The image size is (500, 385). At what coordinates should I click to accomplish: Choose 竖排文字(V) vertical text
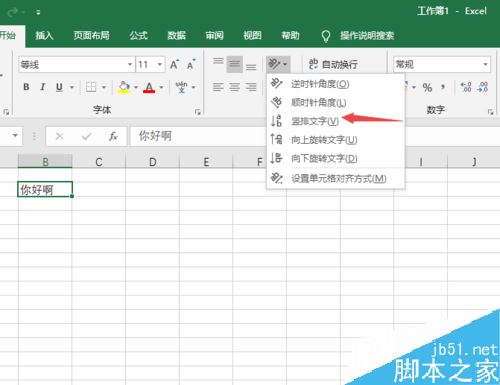[336, 121]
